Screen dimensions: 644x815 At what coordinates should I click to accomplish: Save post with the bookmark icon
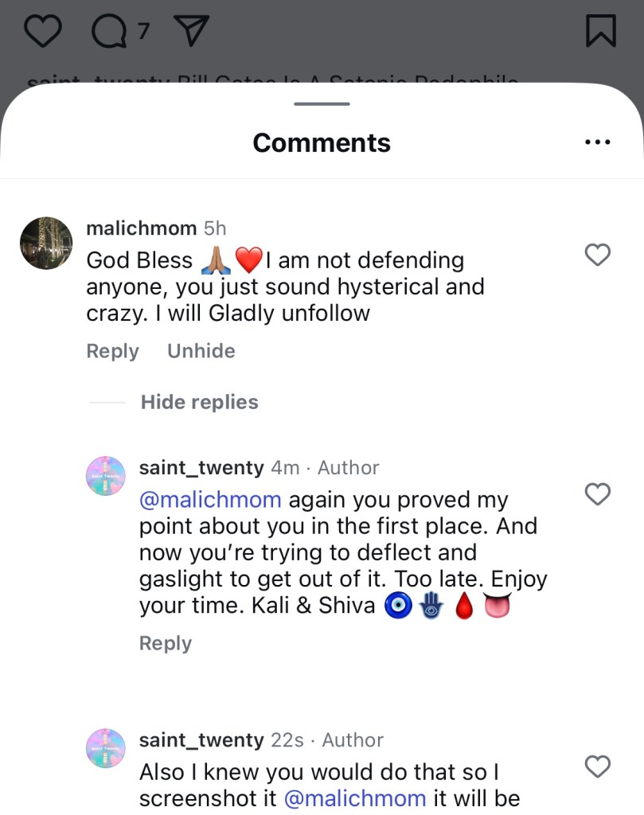600,31
